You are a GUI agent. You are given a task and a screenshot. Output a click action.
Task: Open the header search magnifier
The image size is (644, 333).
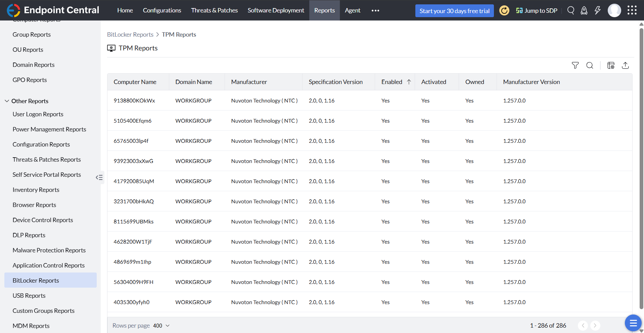571,10
